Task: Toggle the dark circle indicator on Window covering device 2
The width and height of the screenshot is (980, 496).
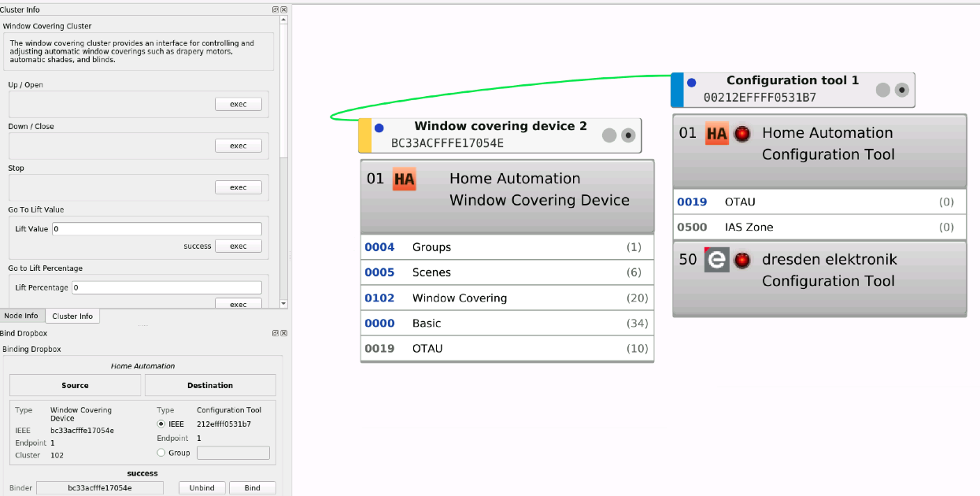Action: pyautogui.click(x=627, y=135)
